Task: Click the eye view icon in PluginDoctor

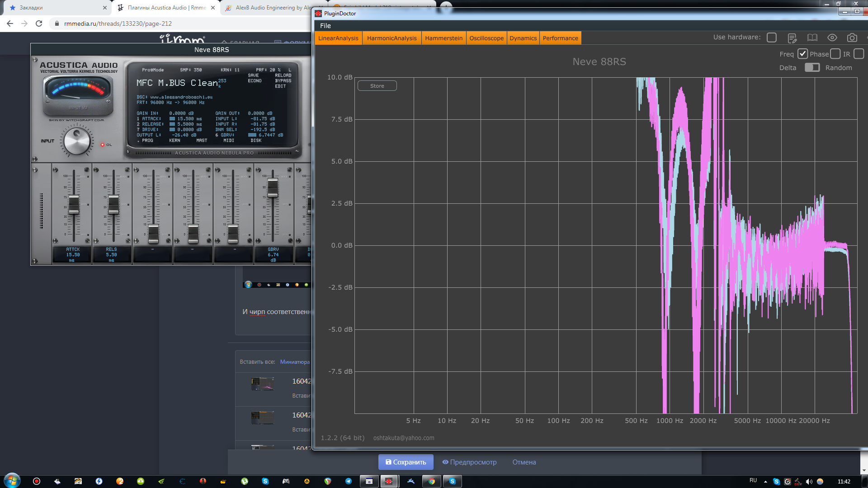Action: [832, 38]
